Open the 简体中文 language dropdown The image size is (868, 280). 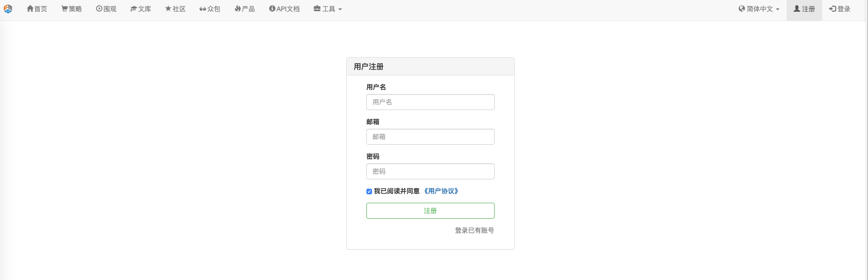(759, 9)
